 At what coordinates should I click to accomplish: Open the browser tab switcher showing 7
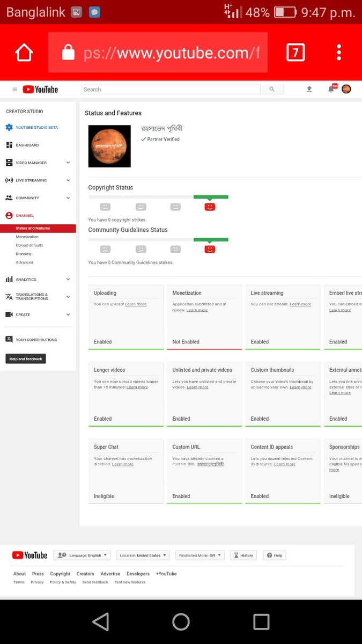295,53
